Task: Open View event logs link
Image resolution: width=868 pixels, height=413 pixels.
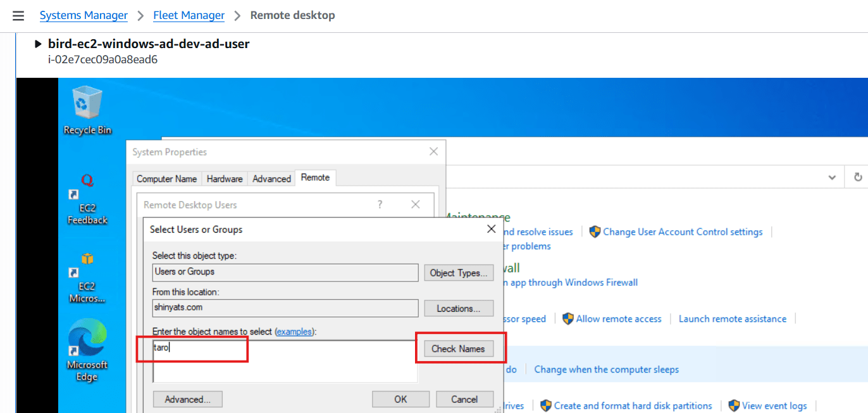Action: [x=774, y=406]
